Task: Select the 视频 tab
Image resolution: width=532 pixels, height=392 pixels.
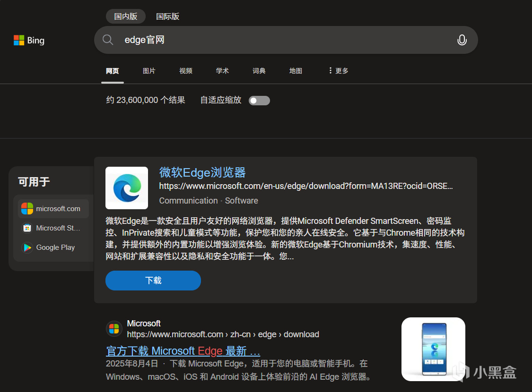Action: point(185,71)
